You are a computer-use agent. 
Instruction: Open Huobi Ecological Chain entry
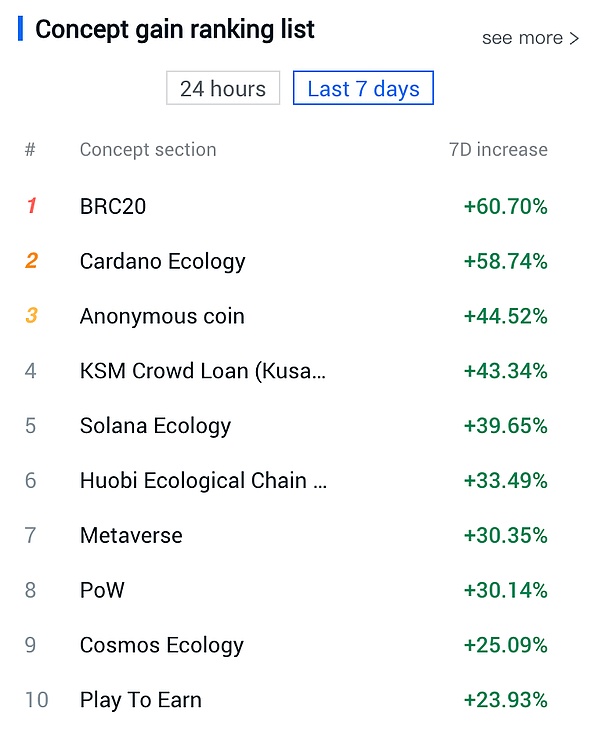coord(203,481)
